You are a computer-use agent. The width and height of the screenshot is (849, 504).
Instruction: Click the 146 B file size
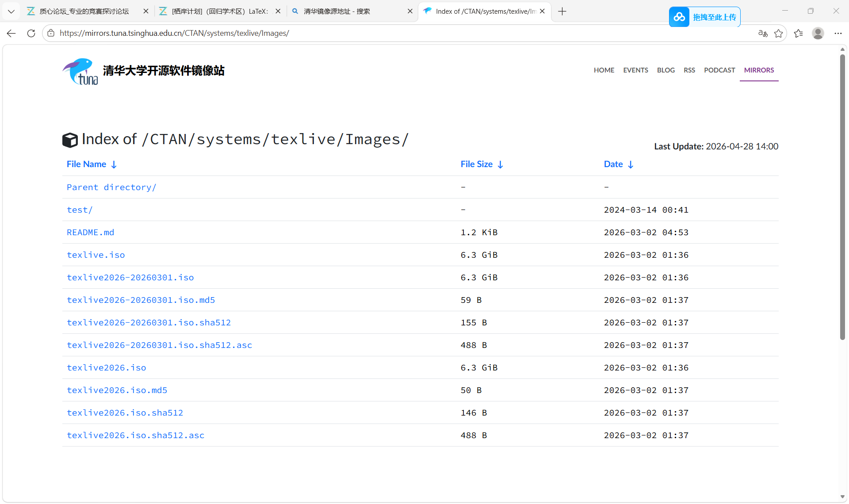[x=474, y=413]
